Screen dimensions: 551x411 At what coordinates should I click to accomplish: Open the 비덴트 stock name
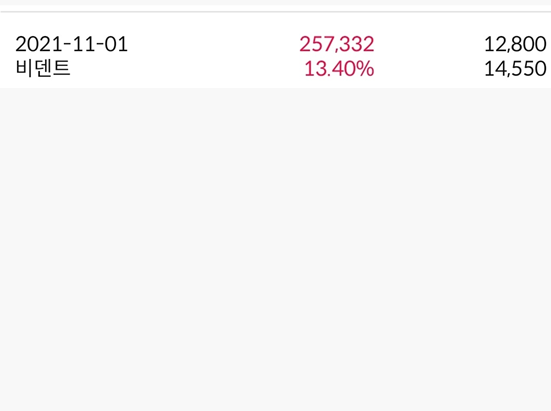click(43, 68)
